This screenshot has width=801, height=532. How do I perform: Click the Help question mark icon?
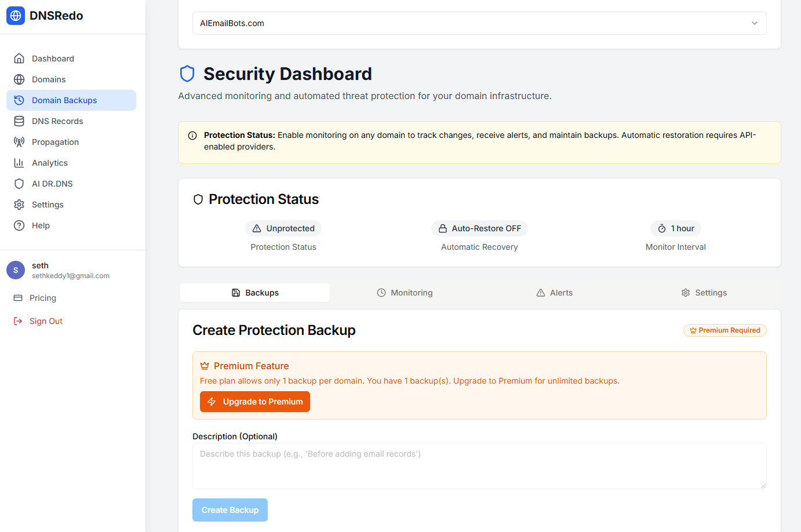pos(19,225)
